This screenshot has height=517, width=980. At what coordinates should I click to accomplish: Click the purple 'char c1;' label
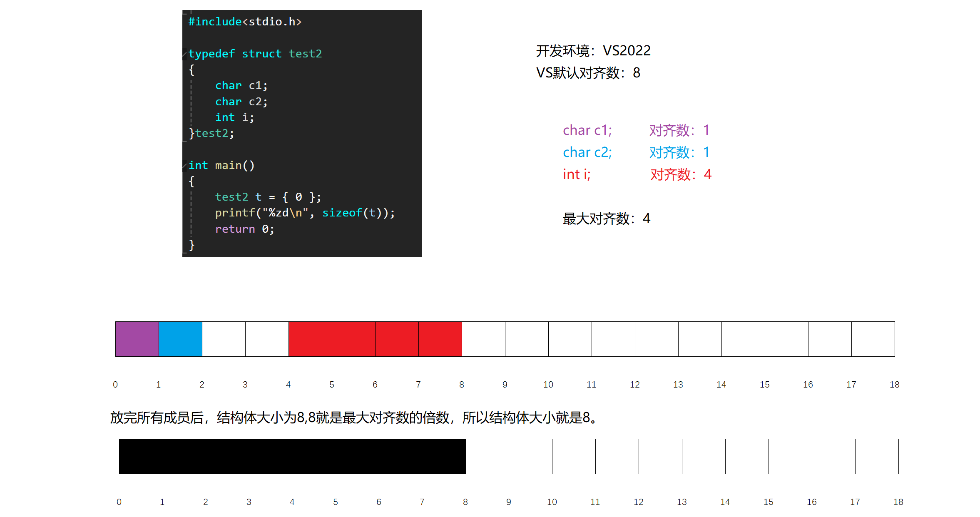[587, 130]
